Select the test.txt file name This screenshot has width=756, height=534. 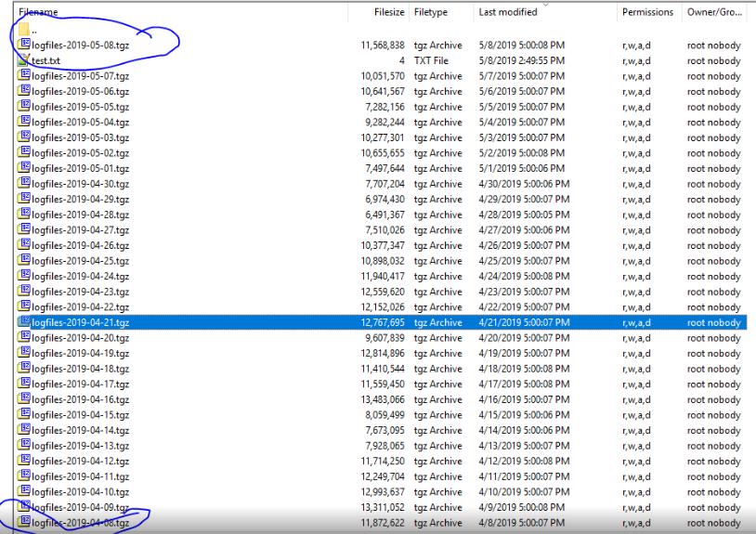click(46, 60)
